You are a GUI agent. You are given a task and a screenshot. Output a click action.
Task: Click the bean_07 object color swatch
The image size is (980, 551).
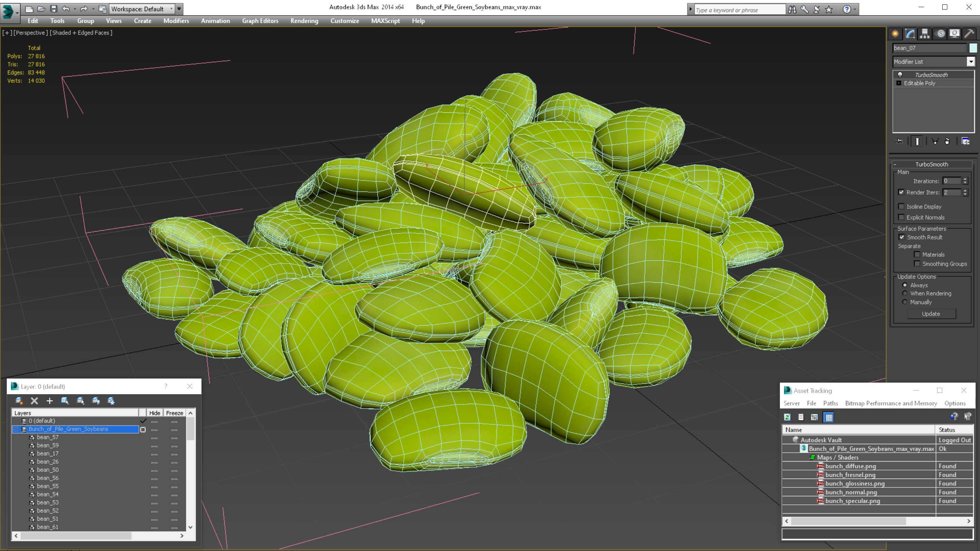973,48
